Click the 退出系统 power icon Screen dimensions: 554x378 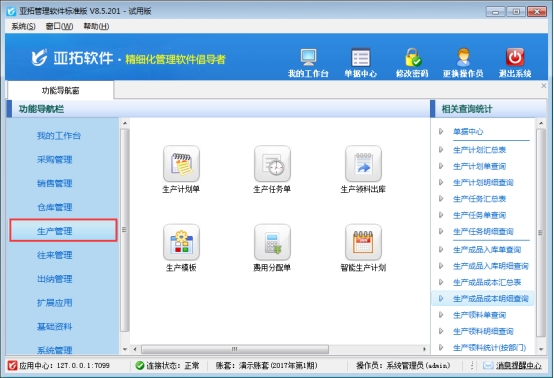coord(515,57)
